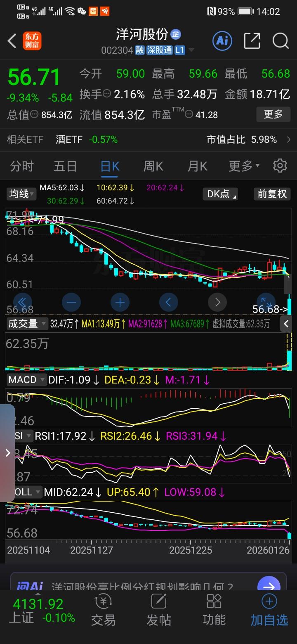Select the 日K tab
The width and height of the screenshot is (297, 644).
(x=110, y=166)
